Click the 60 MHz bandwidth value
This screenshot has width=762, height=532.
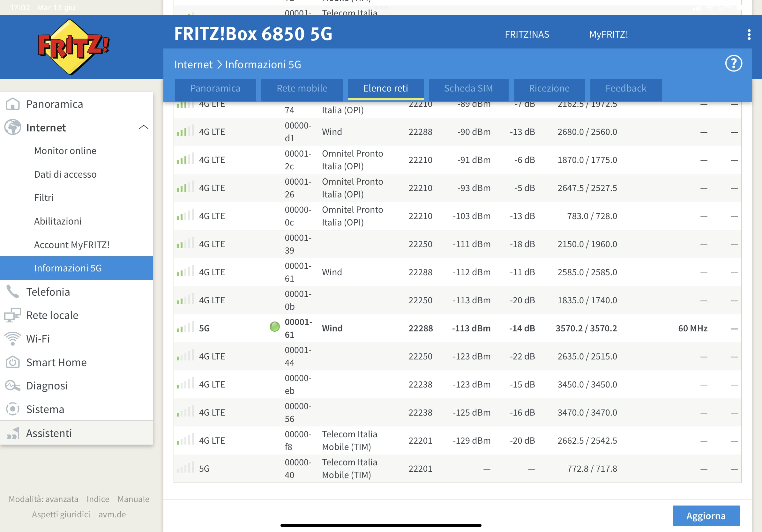(693, 328)
